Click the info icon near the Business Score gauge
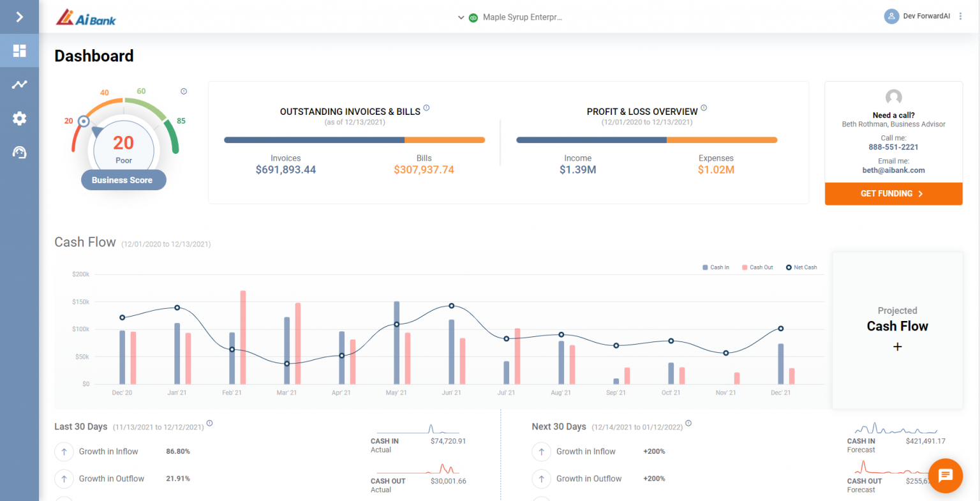The image size is (980, 501). coord(183,91)
